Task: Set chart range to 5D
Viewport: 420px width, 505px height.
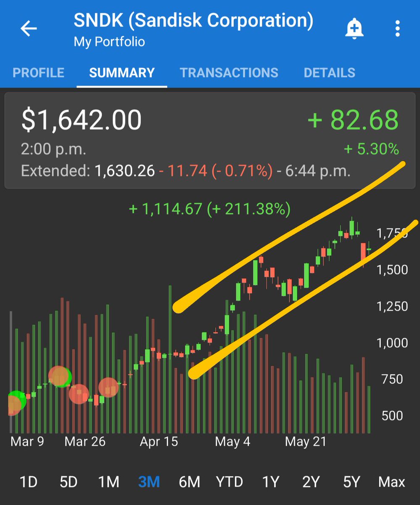Action: tap(69, 482)
